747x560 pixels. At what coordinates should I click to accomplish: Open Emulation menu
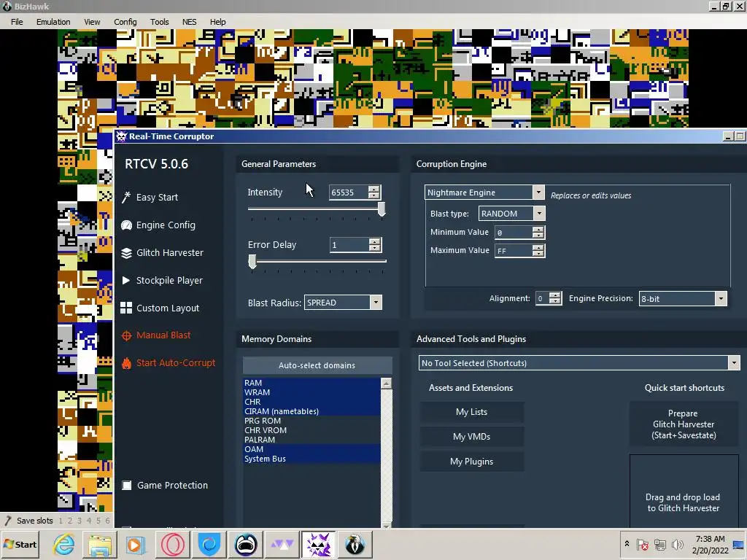(53, 22)
